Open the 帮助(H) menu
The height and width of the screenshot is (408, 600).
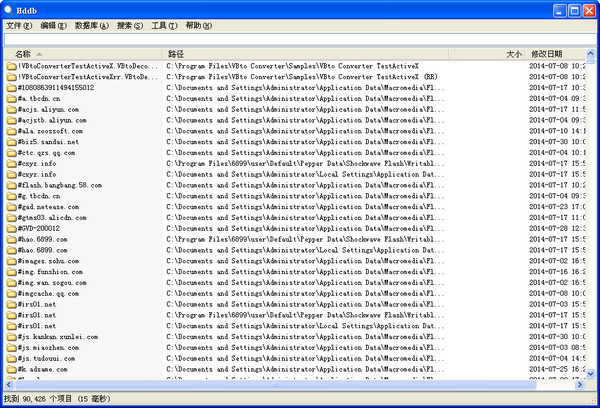[199, 26]
